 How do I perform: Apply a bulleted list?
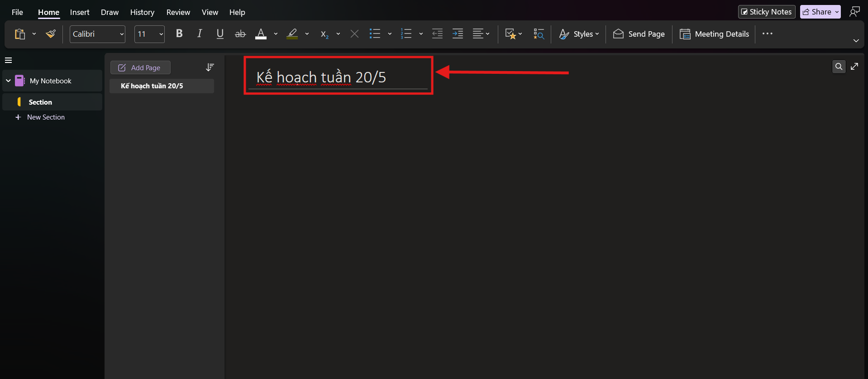click(x=375, y=34)
